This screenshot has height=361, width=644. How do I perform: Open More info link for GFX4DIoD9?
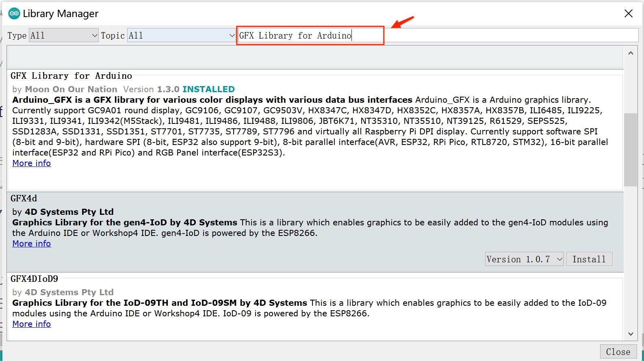tap(31, 324)
